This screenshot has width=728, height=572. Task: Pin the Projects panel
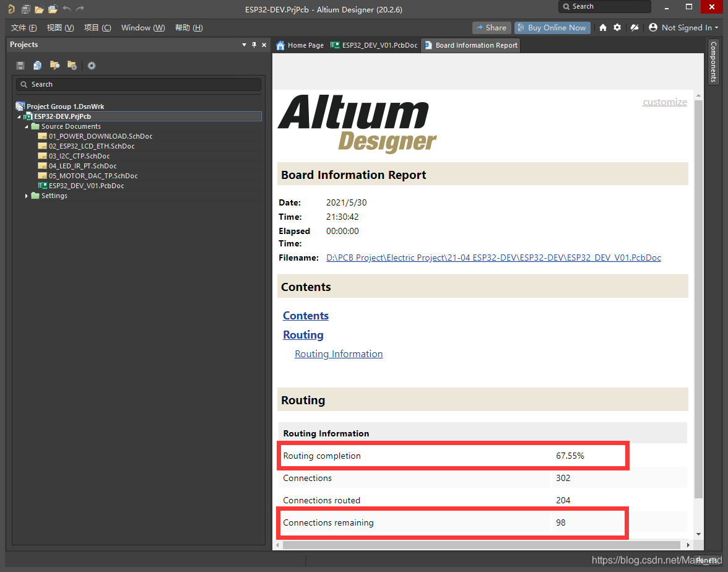point(254,45)
